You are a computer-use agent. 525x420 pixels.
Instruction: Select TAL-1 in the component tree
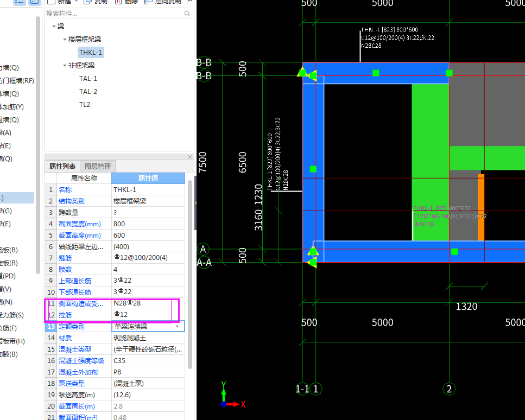click(x=88, y=79)
